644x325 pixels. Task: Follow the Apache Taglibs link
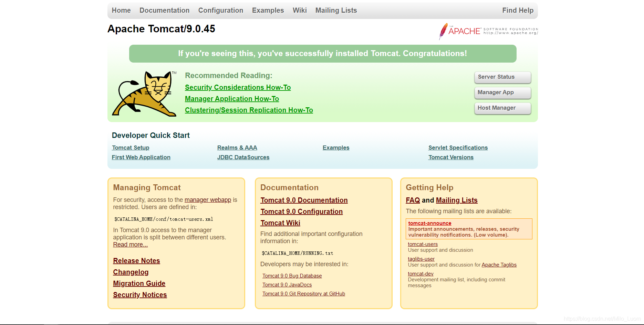point(499,265)
